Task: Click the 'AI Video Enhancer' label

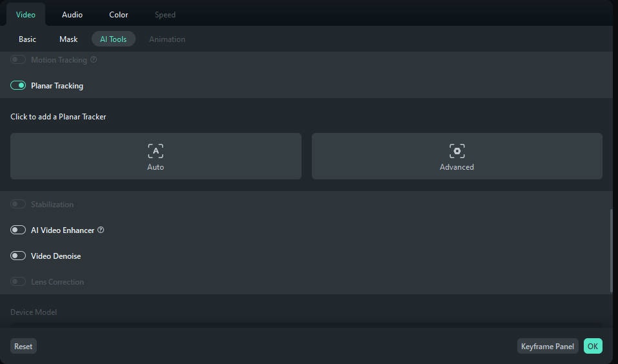Action: pyautogui.click(x=63, y=230)
